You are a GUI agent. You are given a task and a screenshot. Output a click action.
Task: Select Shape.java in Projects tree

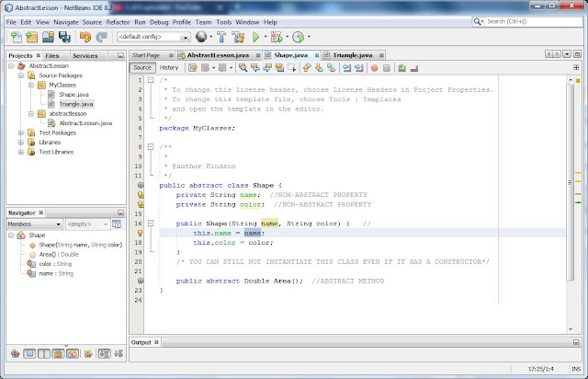coord(73,95)
